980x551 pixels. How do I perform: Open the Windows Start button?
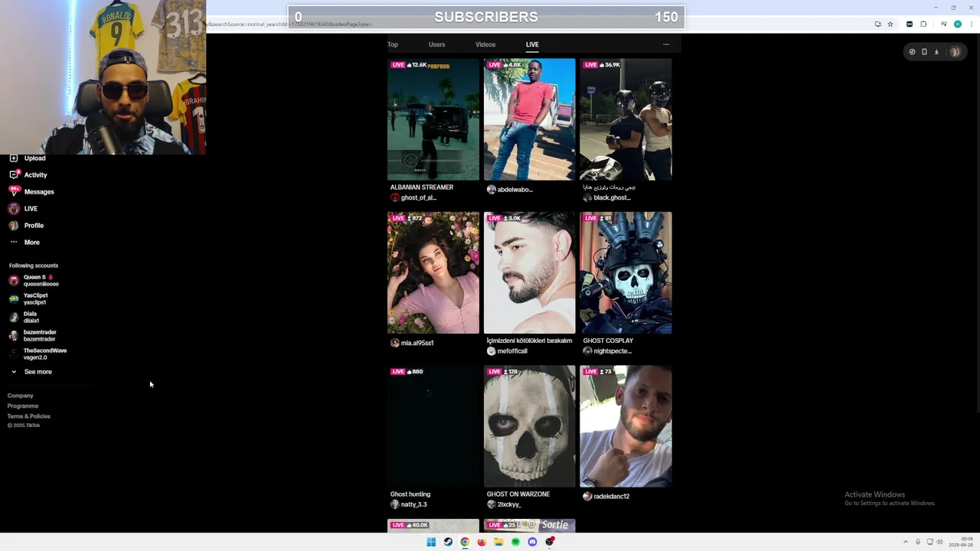pos(431,542)
